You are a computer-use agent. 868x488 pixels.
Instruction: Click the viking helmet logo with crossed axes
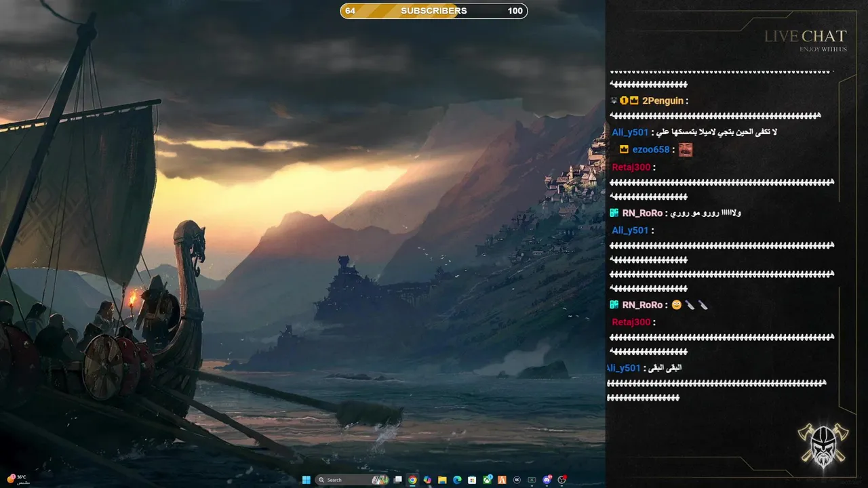(x=823, y=445)
